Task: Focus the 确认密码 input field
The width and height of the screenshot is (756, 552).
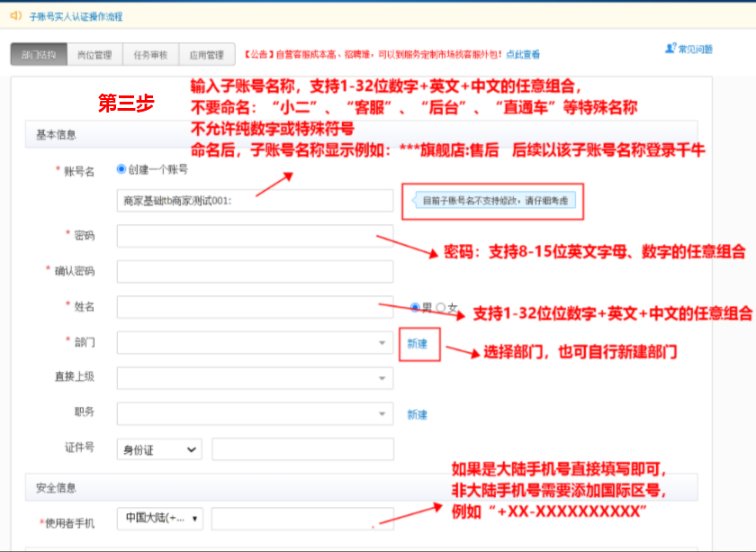Action: [255, 271]
